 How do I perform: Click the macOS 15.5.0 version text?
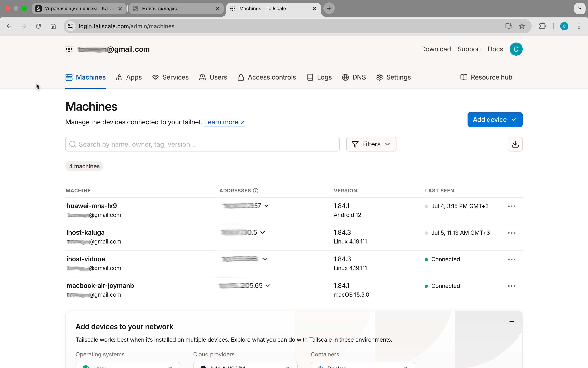pos(351,295)
